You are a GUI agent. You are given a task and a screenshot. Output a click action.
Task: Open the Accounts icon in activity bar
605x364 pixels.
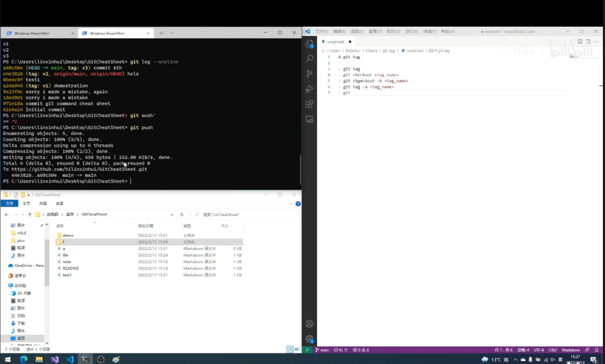coord(309,324)
